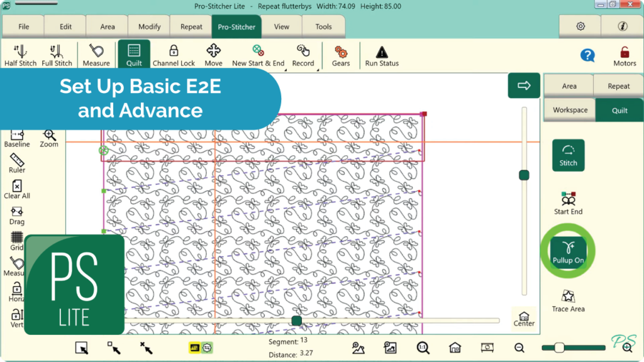Toggle Channel Lock

pyautogui.click(x=174, y=55)
